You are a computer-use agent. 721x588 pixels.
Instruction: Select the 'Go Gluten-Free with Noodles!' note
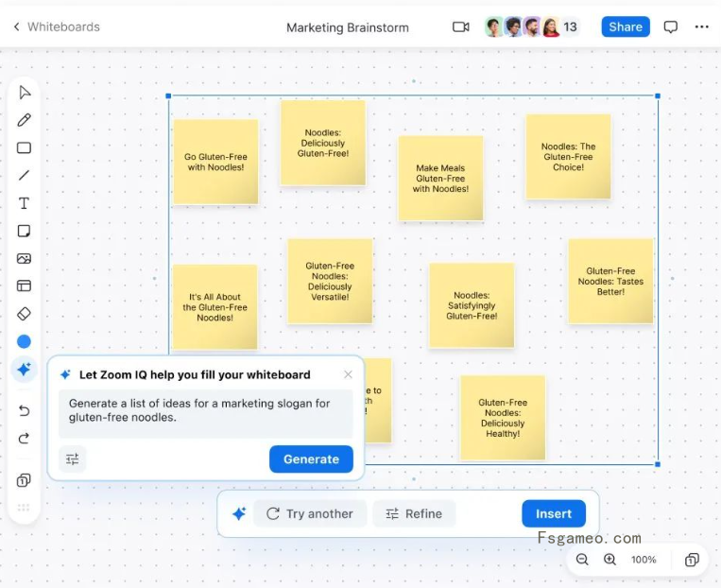coord(215,162)
